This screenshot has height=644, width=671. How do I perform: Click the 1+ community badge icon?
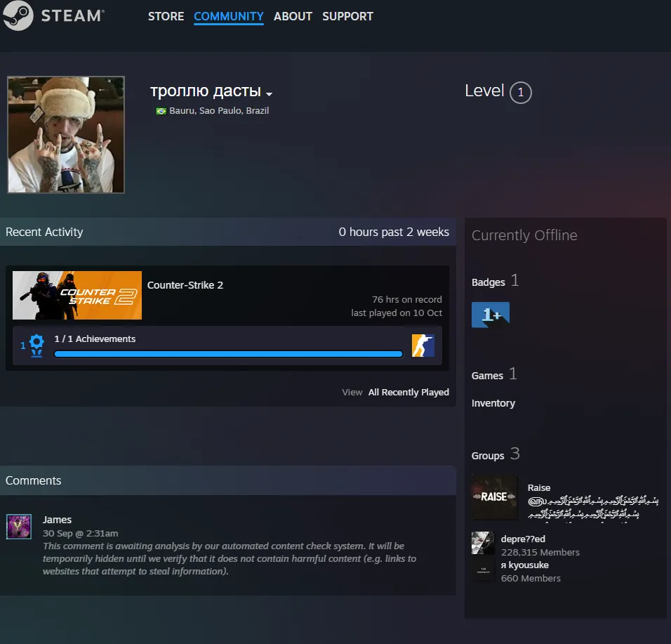tap(491, 315)
